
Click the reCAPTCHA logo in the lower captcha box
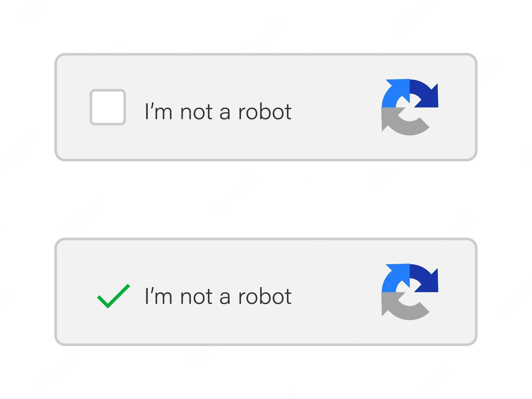pos(410,292)
